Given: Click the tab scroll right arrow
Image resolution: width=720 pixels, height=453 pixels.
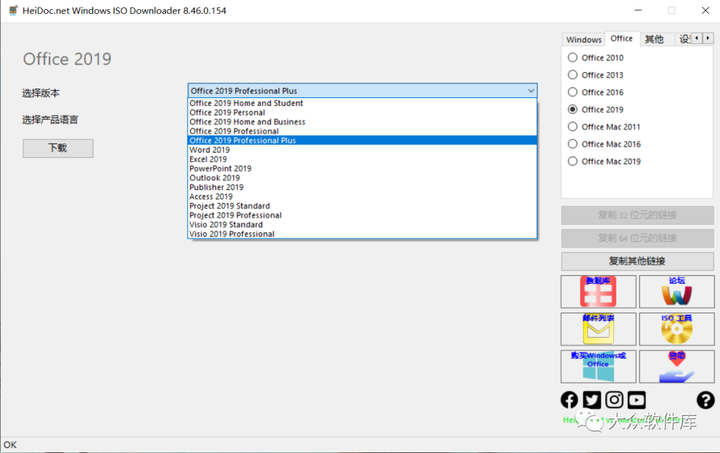Looking at the screenshot, I should (x=708, y=38).
